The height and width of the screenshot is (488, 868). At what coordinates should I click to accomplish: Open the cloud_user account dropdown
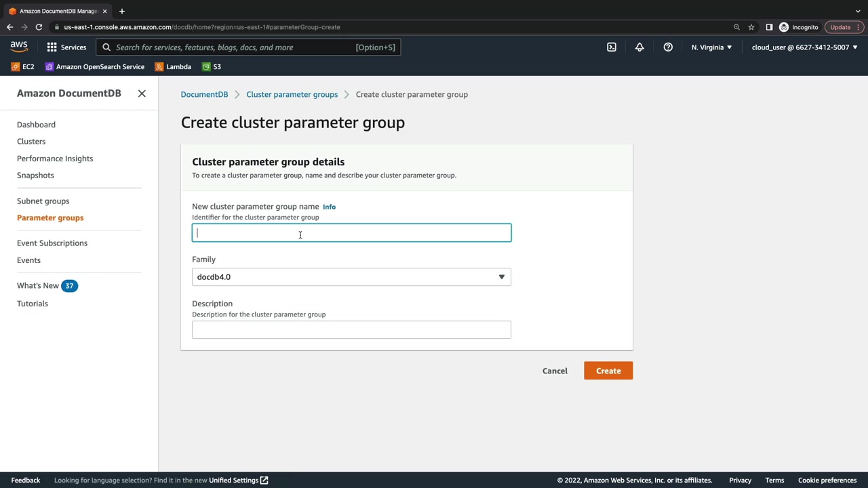click(804, 47)
